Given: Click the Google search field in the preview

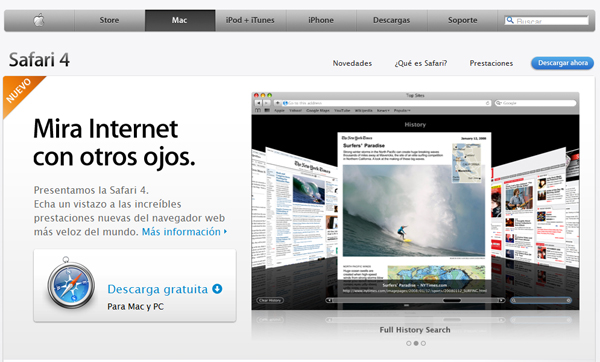Looking at the screenshot, I should 535,103.
